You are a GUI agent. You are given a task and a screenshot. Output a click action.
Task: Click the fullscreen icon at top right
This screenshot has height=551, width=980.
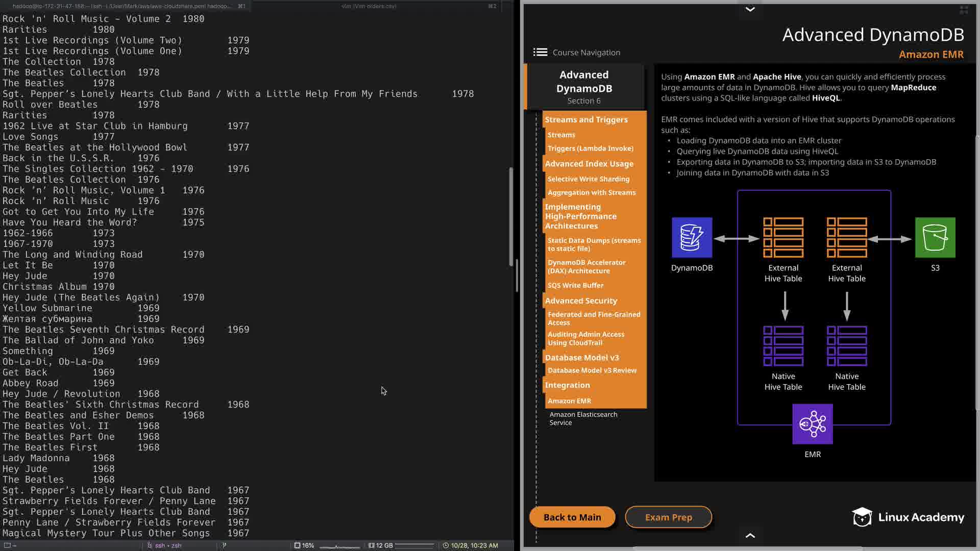(x=964, y=10)
